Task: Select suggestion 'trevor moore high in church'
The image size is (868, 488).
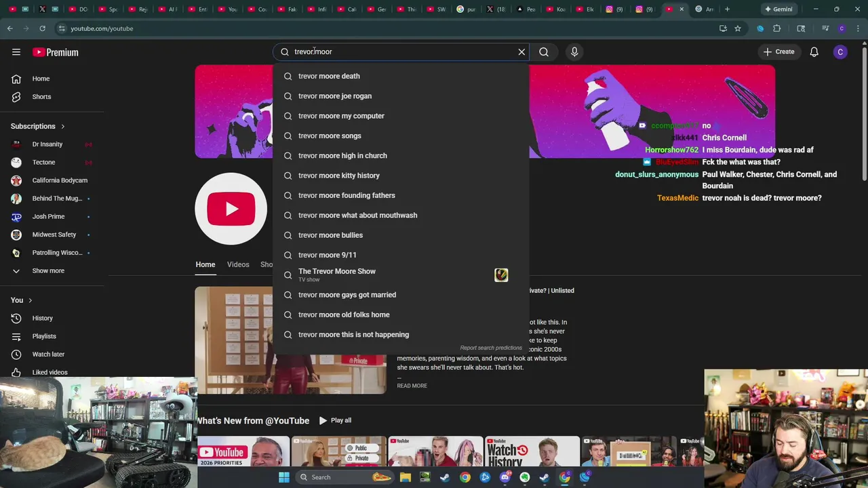Action: 401,156
